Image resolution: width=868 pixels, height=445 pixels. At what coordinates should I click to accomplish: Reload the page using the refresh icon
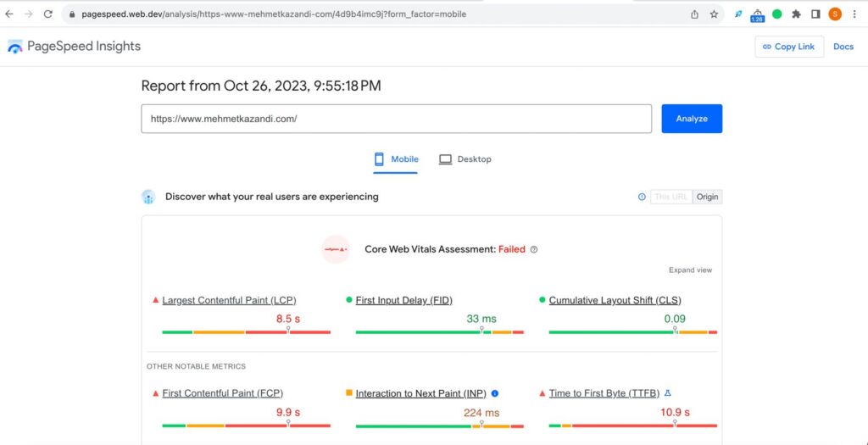click(x=48, y=14)
